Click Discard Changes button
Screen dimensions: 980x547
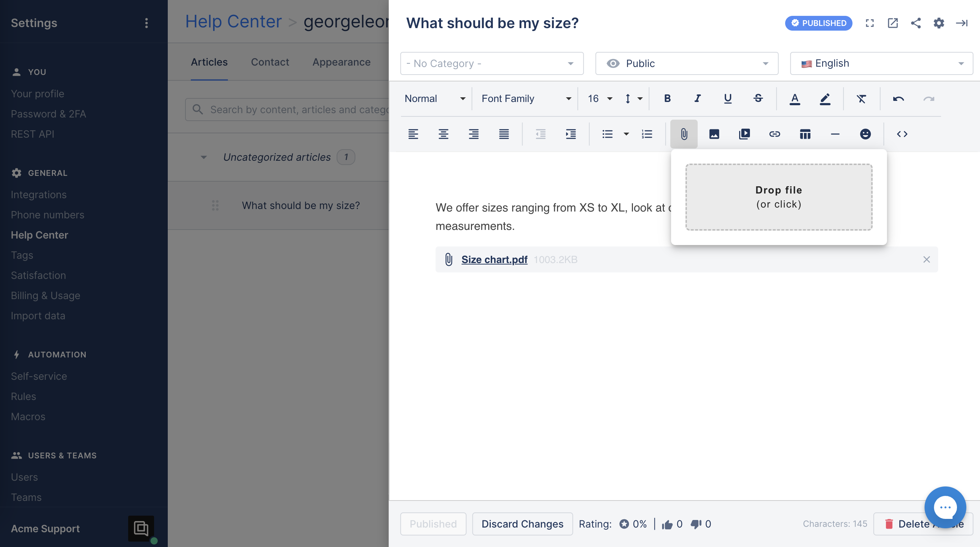522,524
